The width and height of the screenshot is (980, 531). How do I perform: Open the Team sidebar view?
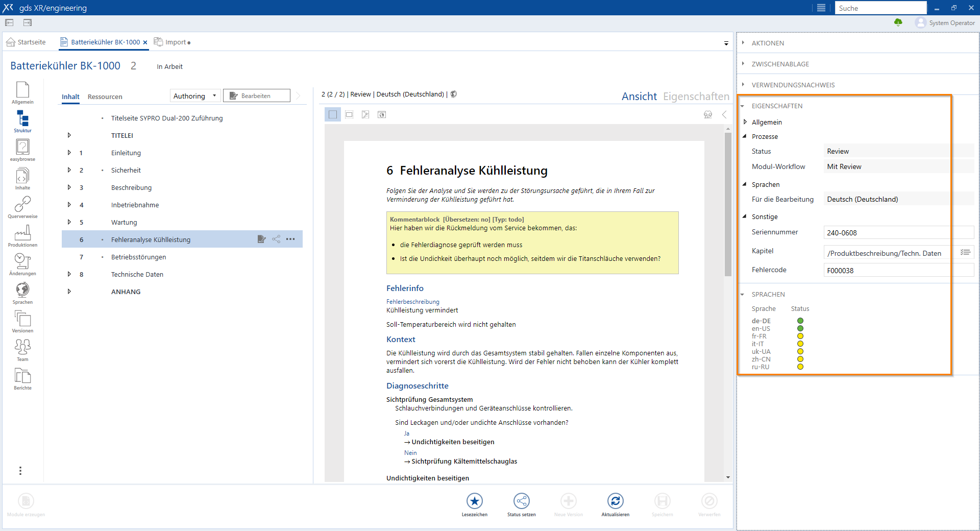pyautogui.click(x=22, y=350)
